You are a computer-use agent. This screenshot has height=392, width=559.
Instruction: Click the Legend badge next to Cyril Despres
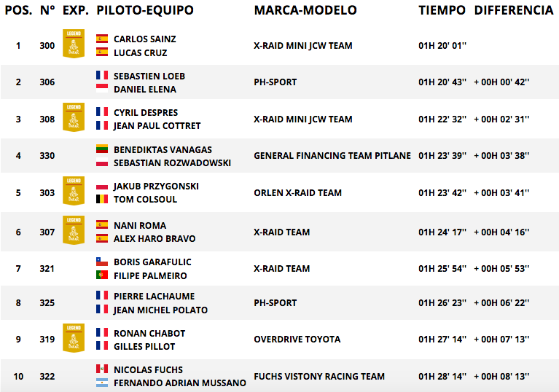click(x=74, y=117)
